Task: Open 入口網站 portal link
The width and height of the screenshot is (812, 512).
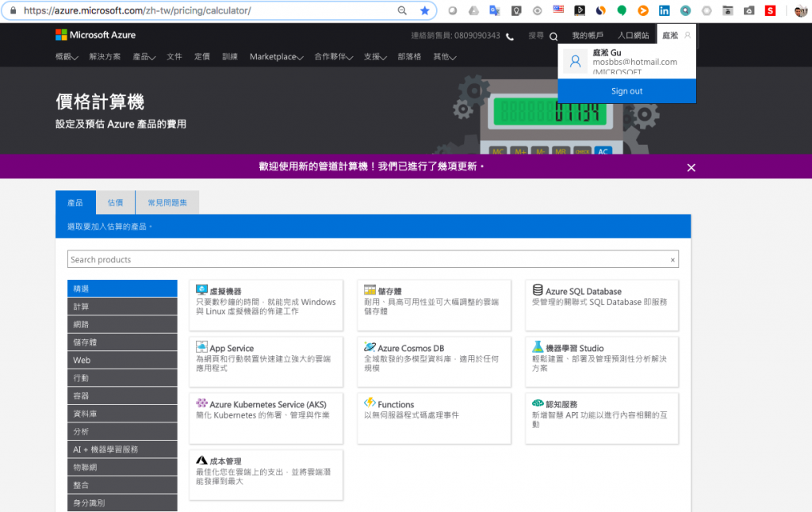Action: [633, 35]
